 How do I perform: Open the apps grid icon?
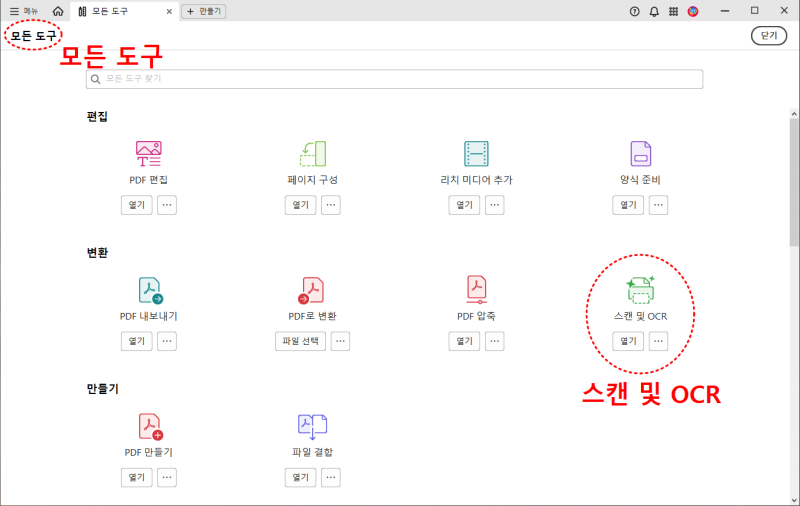[673, 11]
